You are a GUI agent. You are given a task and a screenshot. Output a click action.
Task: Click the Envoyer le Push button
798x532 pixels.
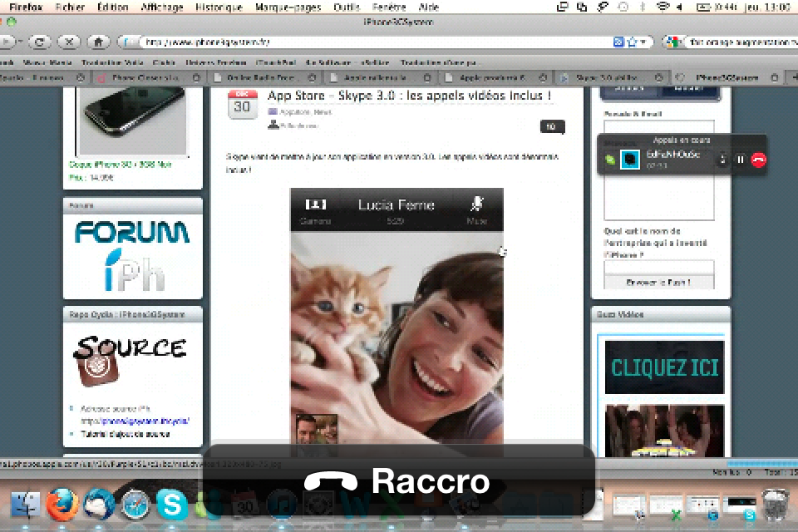[658, 283]
